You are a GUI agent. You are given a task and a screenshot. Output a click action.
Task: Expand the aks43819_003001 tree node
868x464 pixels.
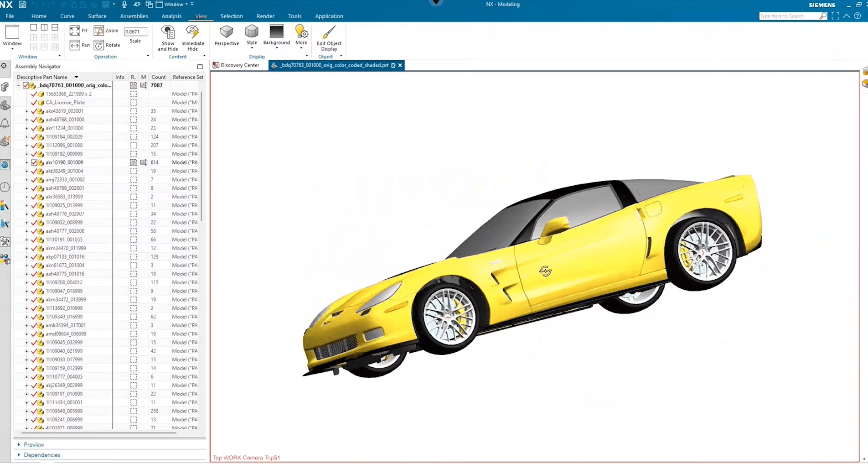click(x=26, y=111)
